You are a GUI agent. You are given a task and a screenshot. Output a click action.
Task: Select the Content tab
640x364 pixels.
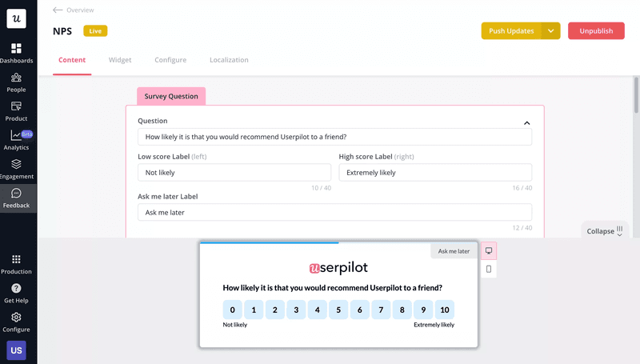click(72, 59)
